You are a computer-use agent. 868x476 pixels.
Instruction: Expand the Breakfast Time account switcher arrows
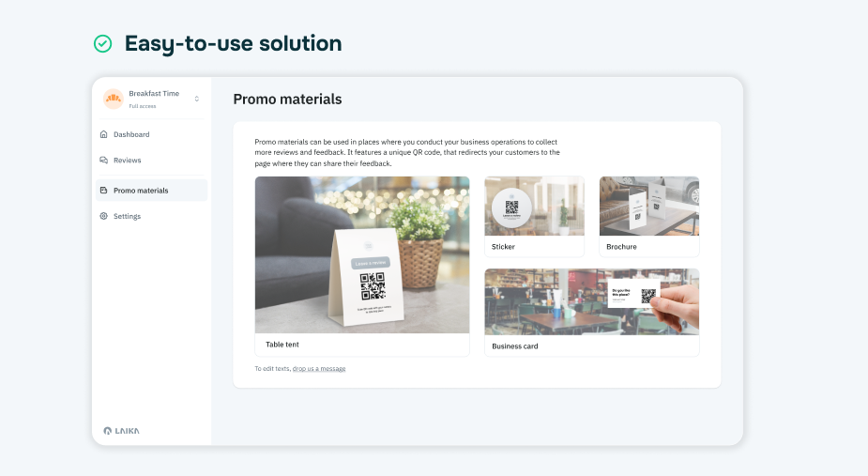tap(196, 99)
